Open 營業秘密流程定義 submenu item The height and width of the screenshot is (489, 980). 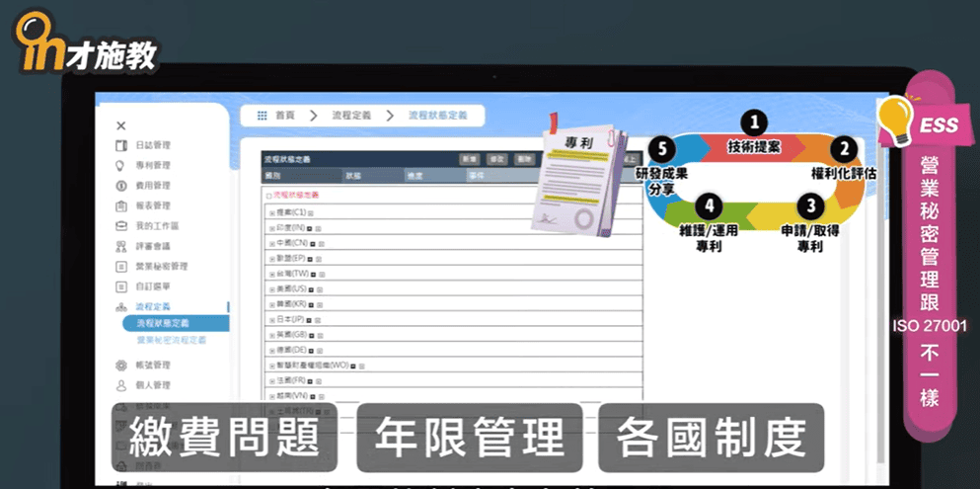(171, 340)
